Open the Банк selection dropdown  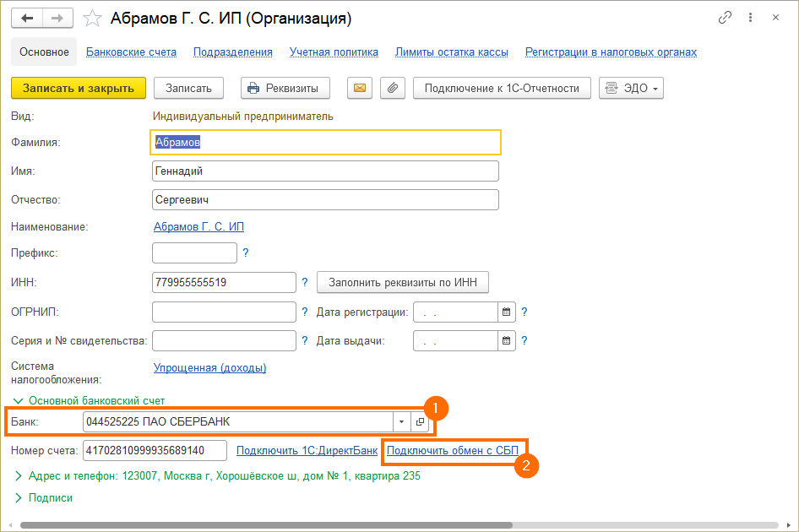point(400,421)
